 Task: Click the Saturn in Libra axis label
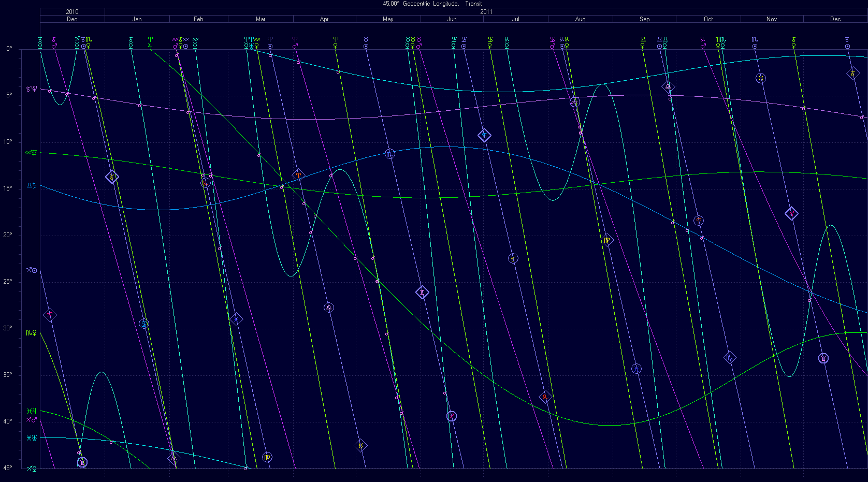(x=32, y=185)
